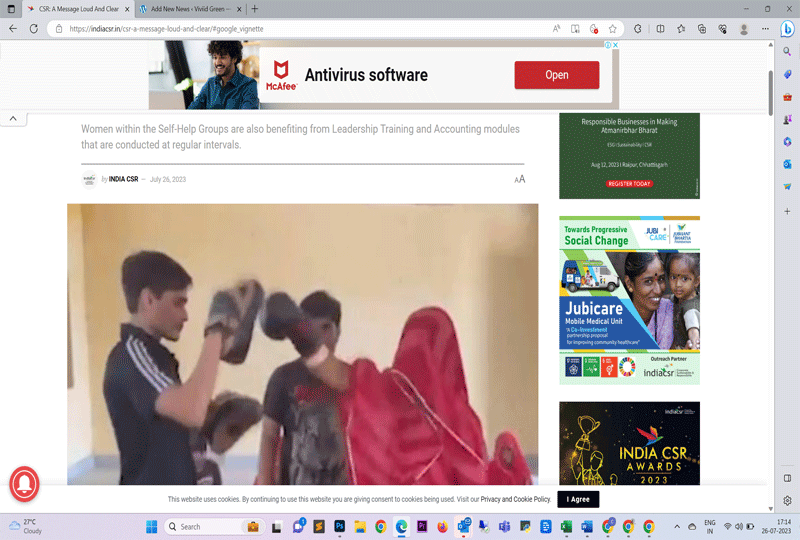Screen dimensions: 800x540
Task: Open the Windows Start menu
Action: [x=152, y=526]
